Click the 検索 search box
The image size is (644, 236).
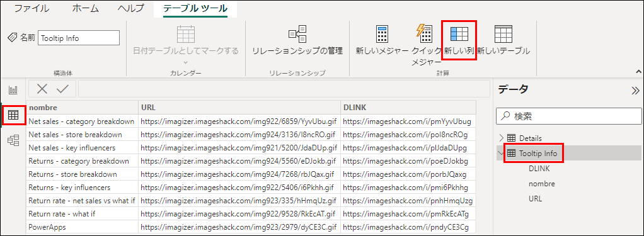[568, 116]
